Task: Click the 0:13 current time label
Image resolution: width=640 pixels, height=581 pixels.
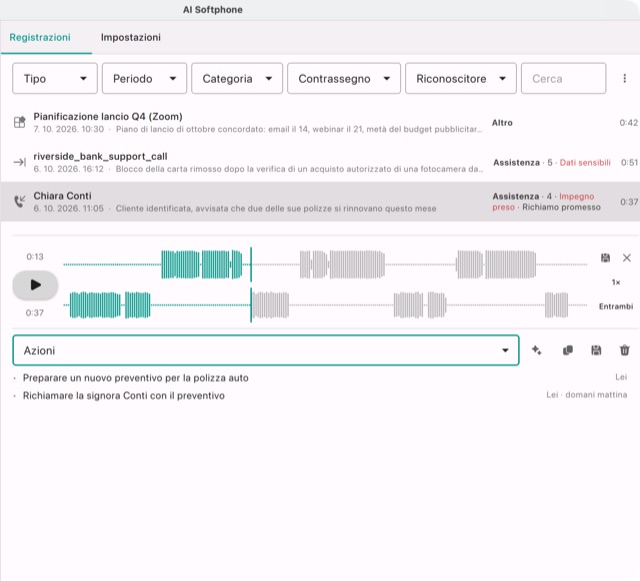Action: [35, 257]
